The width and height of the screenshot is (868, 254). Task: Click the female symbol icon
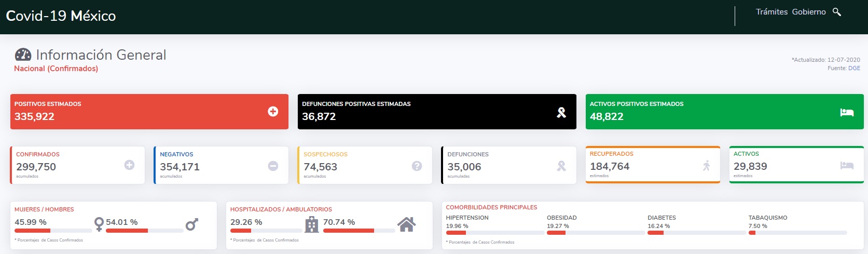pos(99,224)
